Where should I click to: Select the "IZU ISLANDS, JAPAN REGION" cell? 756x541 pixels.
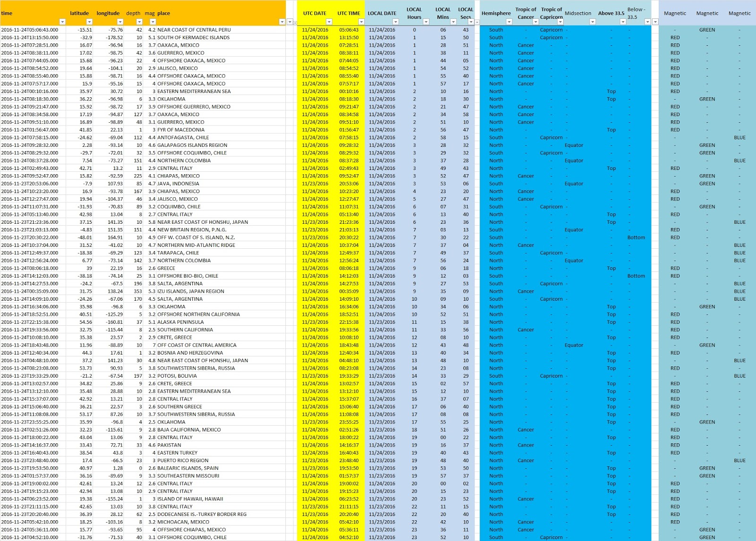[221, 291]
